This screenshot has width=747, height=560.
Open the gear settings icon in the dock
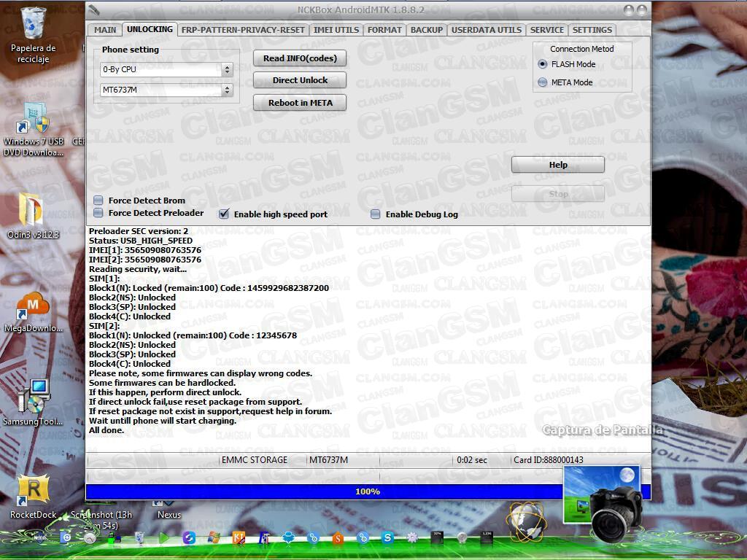coord(412,537)
